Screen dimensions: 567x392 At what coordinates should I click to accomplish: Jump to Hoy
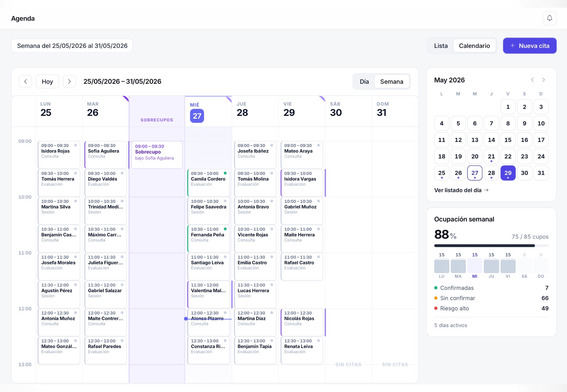47,82
